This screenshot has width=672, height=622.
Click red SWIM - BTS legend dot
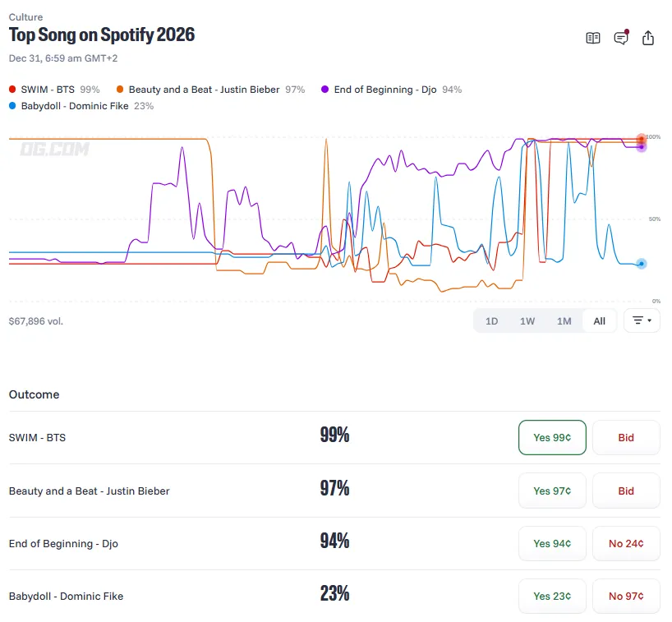(x=12, y=90)
